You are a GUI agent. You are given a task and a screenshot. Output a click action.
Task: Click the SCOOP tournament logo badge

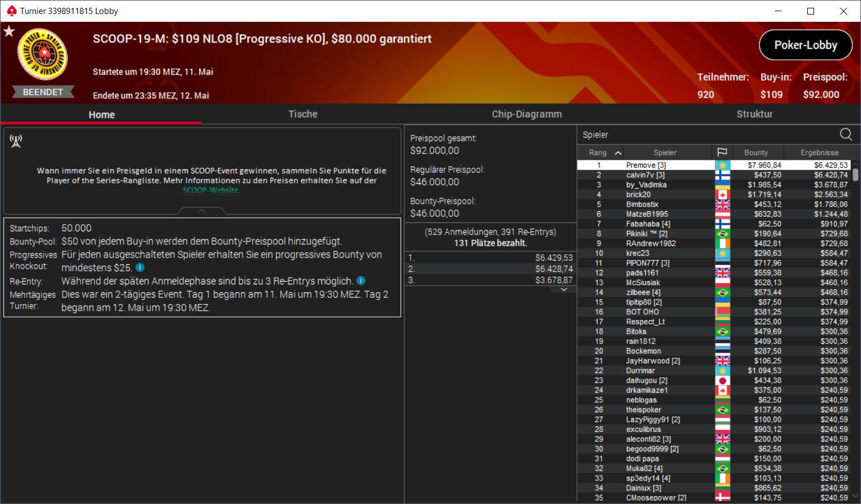click(x=43, y=54)
